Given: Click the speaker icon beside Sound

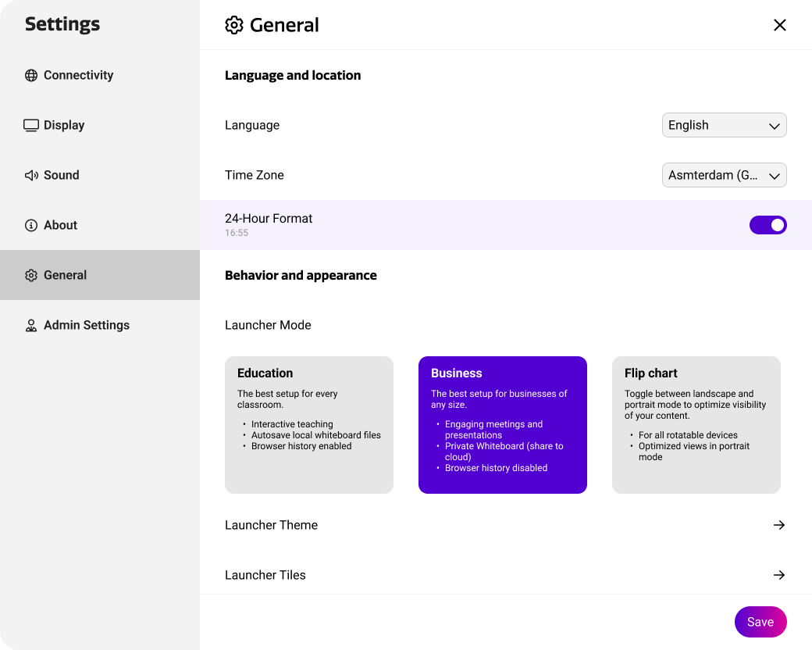Looking at the screenshot, I should [x=31, y=176].
